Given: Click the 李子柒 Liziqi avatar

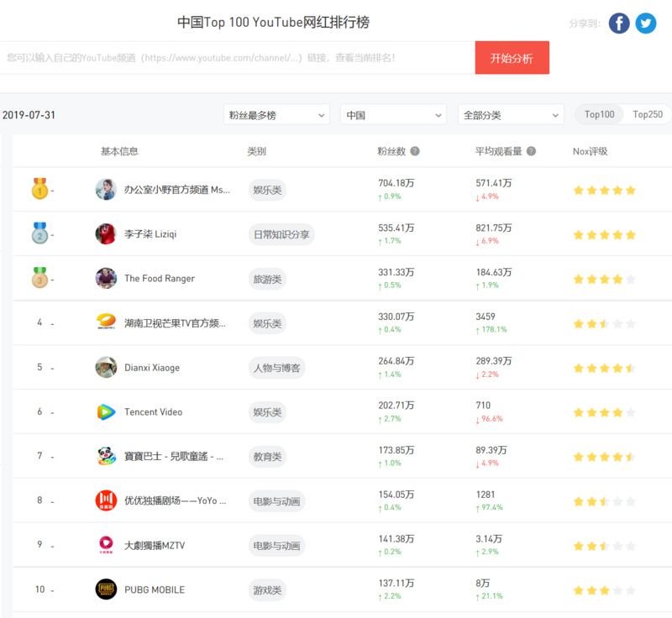Looking at the screenshot, I should 106,233.
